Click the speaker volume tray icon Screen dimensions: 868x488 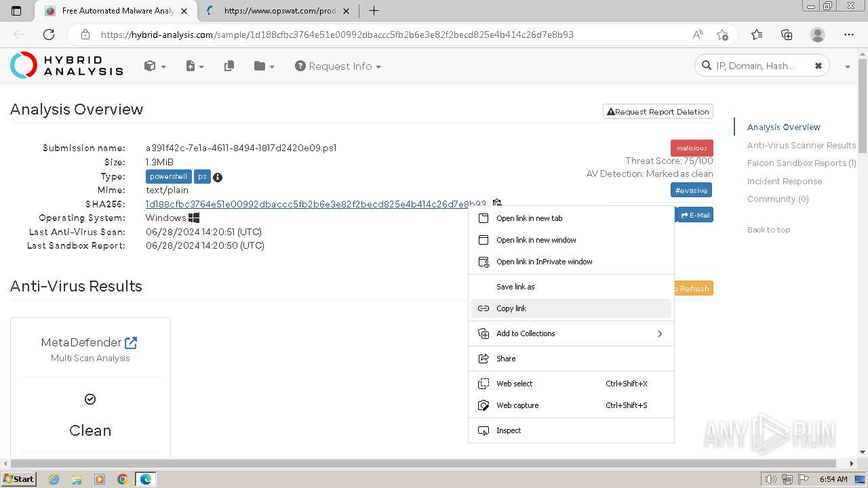[x=772, y=479]
